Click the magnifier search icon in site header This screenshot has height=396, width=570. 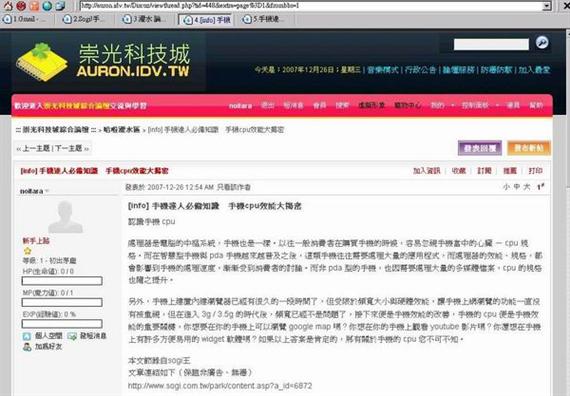pyautogui.click(x=542, y=43)
